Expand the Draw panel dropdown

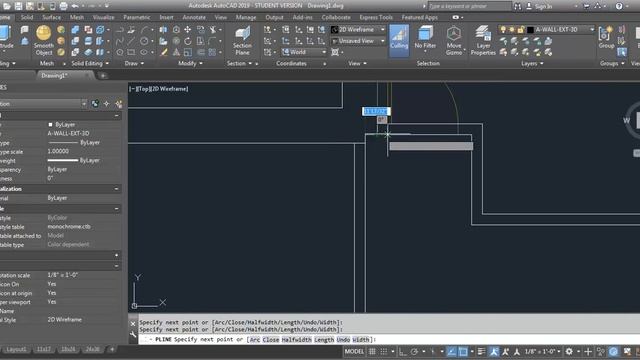click(134, 63)
